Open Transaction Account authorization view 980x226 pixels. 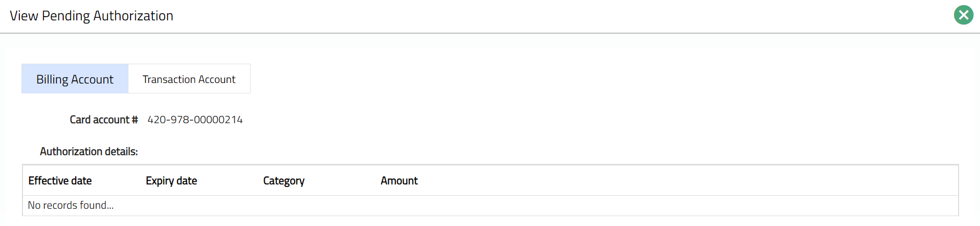click(x=189, y=79)
